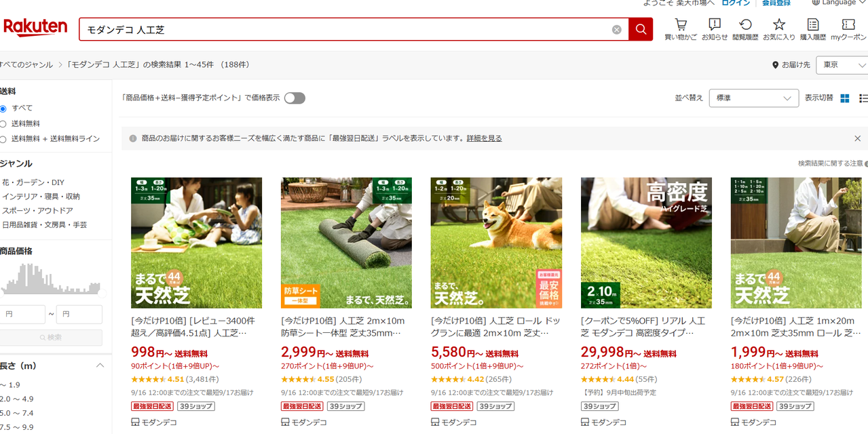The height and width of the screenshot is (434, 868).
Task: Click shop icon under the 29,998円 product
Action: [585, 422]
